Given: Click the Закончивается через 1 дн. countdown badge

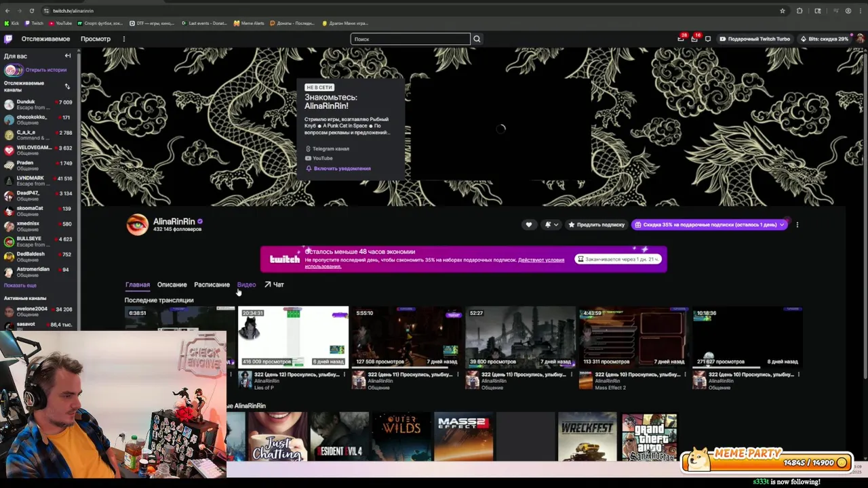Looking at the screenshot, I should (x=618, y=259).
